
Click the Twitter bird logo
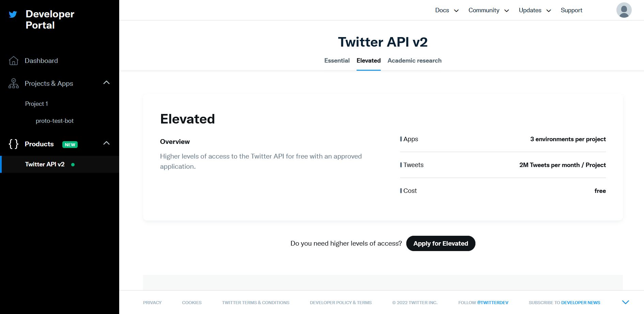coord(13,14)
